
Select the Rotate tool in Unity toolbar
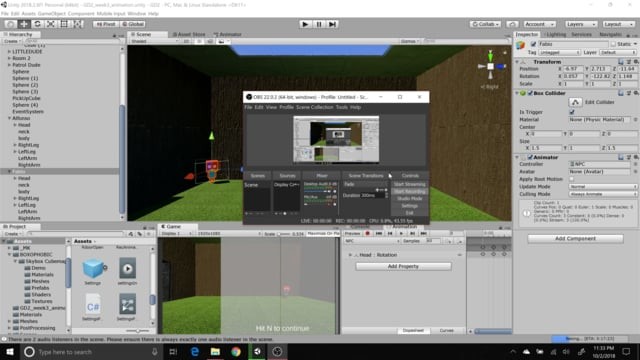coord(37,24)
